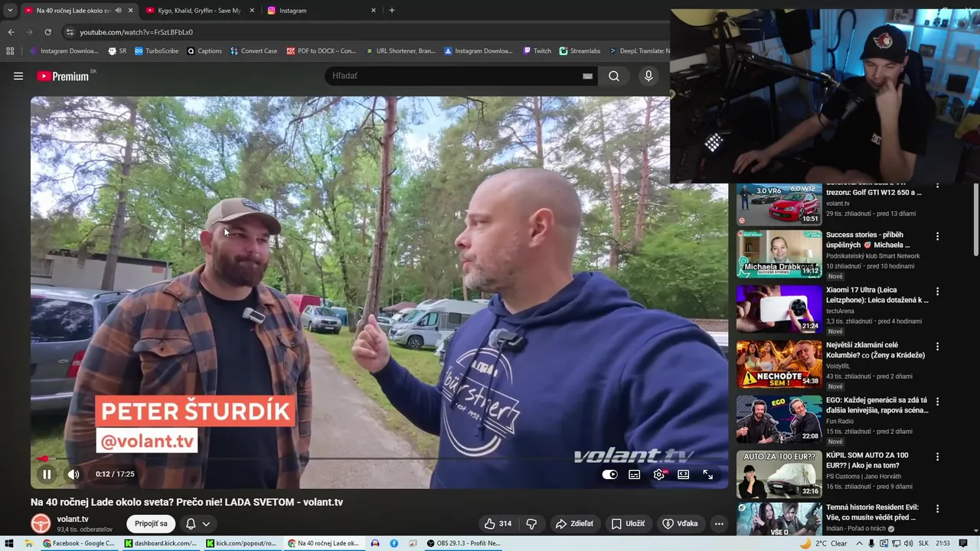Screen dimensions: 980x551
Task: Click the search magnifier button
Action: (614, 76)
